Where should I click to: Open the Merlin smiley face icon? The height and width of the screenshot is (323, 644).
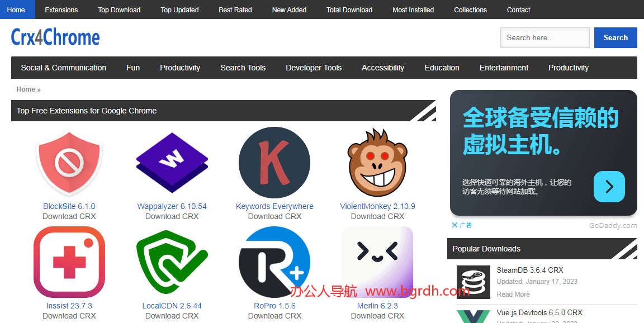pyautogui.click(x=377, y=262)
